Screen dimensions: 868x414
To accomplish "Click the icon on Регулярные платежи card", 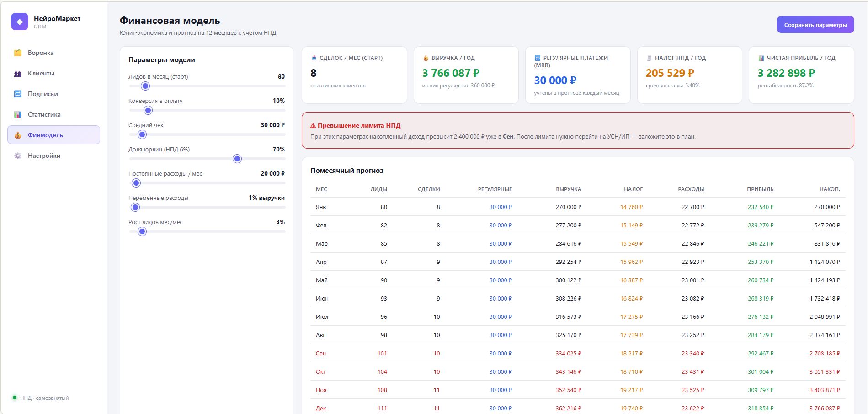I will tap(538, 58).
